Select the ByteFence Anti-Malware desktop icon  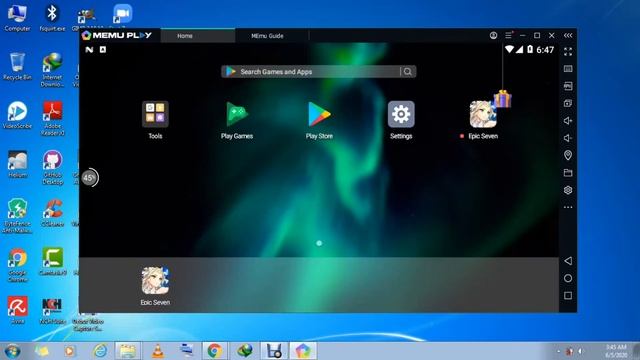click(x=17, y=216)
